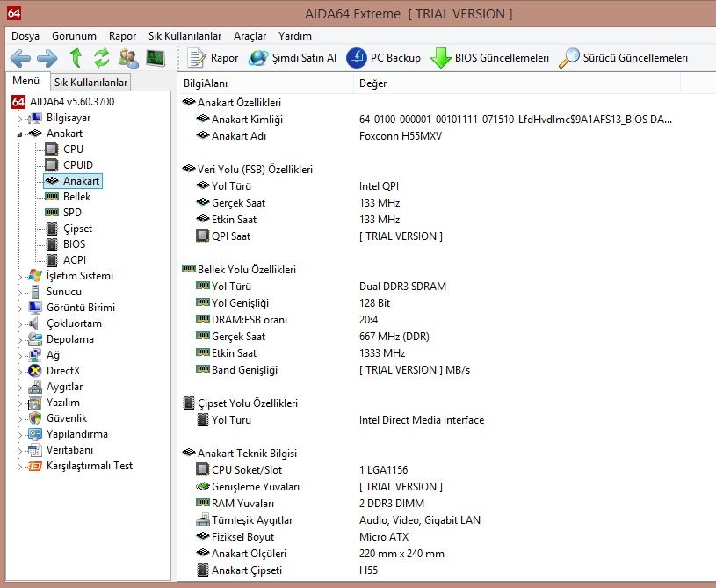Click the Intel Direct Media Interface value
The height and width of the screenshot is (588, 716).
click(x=422, y=420)
